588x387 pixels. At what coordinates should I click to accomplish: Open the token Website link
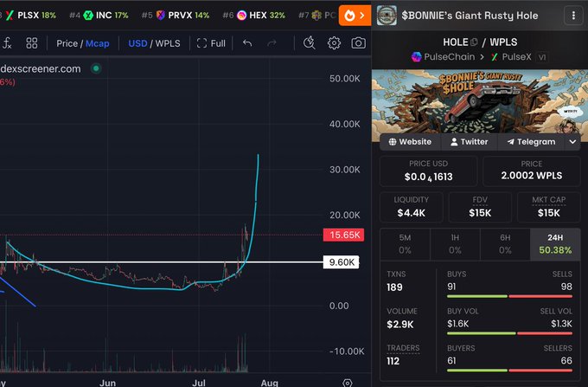tap(410, 142)
